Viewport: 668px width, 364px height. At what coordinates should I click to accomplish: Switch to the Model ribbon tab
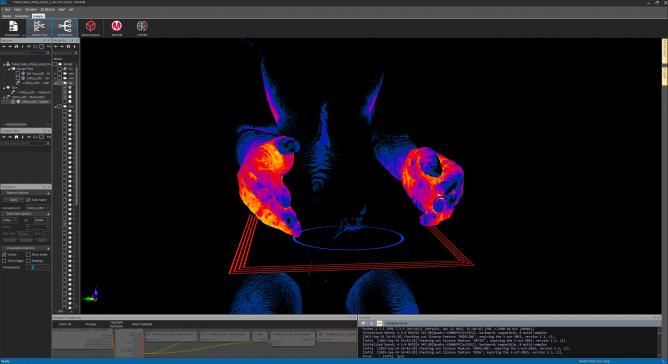click(x=7, y=16)
